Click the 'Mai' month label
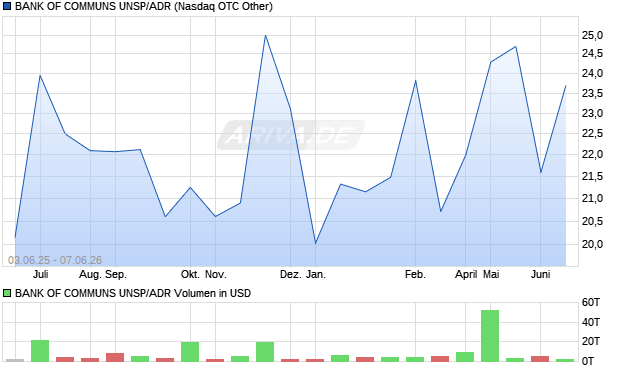 491,274
